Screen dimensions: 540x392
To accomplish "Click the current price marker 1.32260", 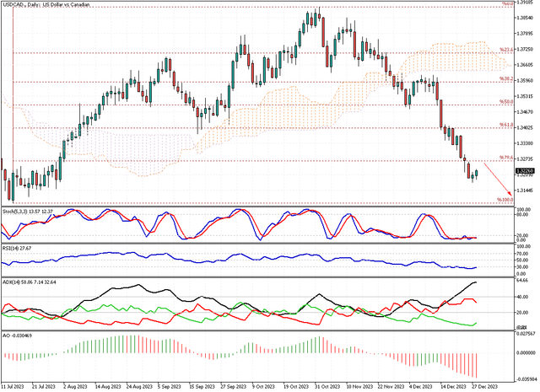I will (x=525, y=171).
